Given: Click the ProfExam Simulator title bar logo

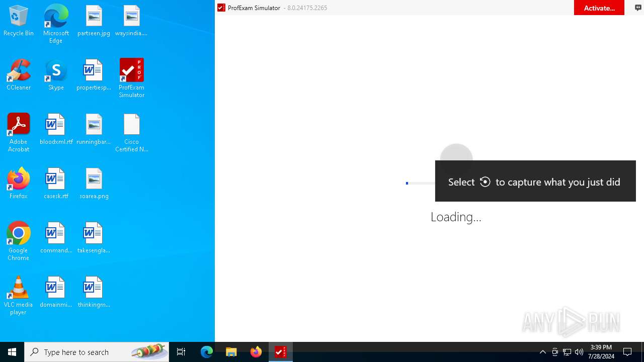Looking at the screenshot, I should tap(221, 8).
